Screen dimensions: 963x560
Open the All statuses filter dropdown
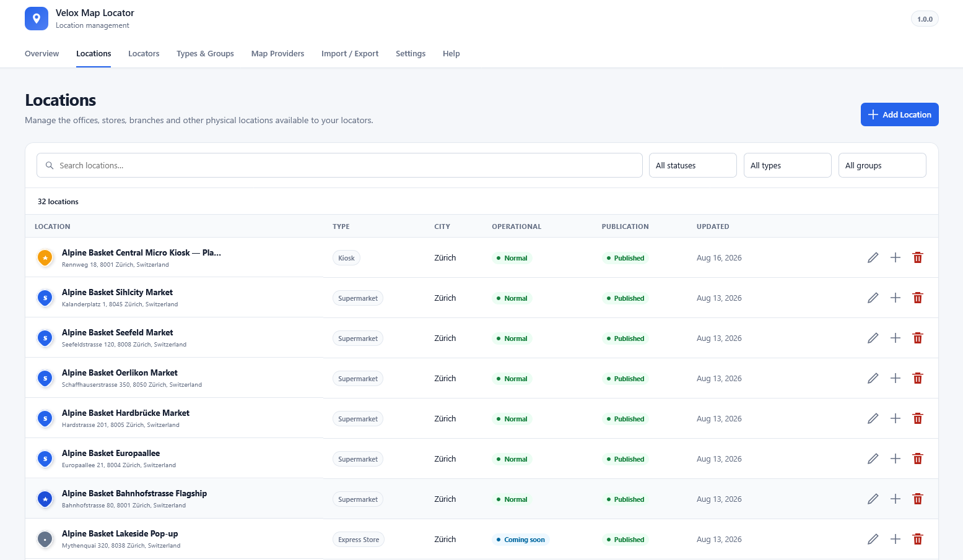(x=693, y=165)
